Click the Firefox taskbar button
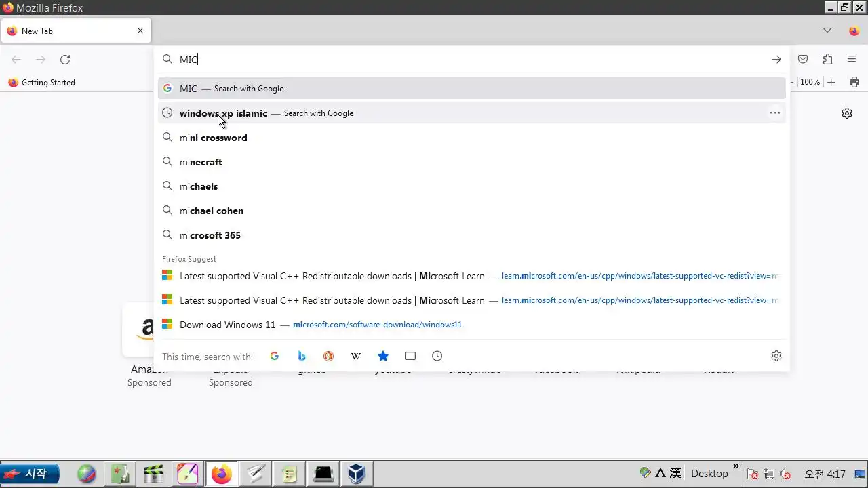 (x=222, y=474)
